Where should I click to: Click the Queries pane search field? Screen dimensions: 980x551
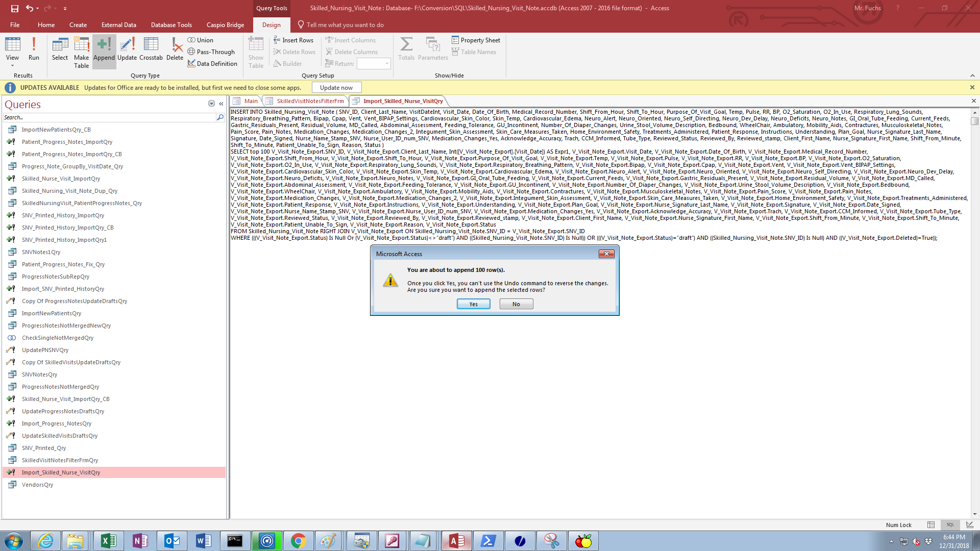click(109, 117)
